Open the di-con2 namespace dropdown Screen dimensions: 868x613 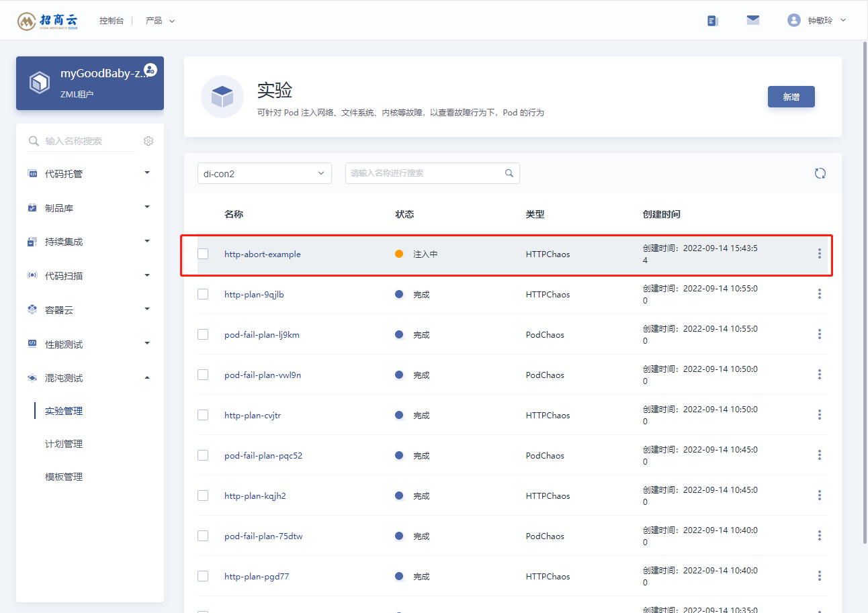click(x=265, y=173)
